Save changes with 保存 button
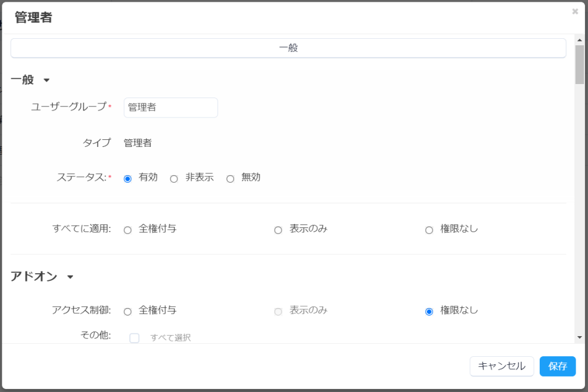Image resolution: width=588 pixels, height=392 pixels. (x=557, y=366)
